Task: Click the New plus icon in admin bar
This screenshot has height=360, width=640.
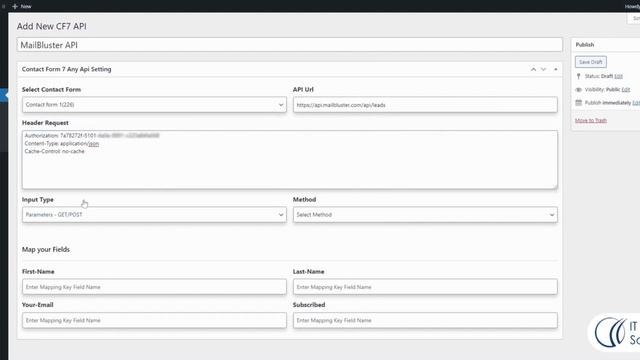Action: (x=15, y=6)
